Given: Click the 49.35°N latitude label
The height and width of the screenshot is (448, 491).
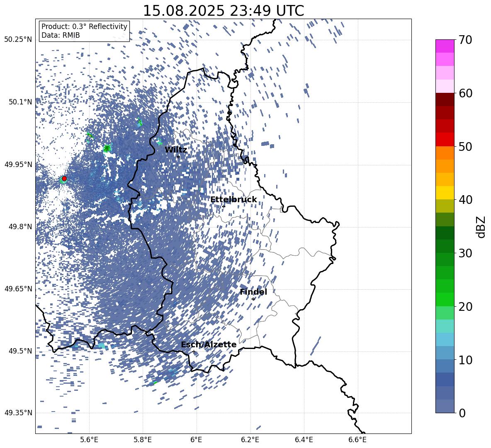Looking at the screenshot, I should 18,413.
